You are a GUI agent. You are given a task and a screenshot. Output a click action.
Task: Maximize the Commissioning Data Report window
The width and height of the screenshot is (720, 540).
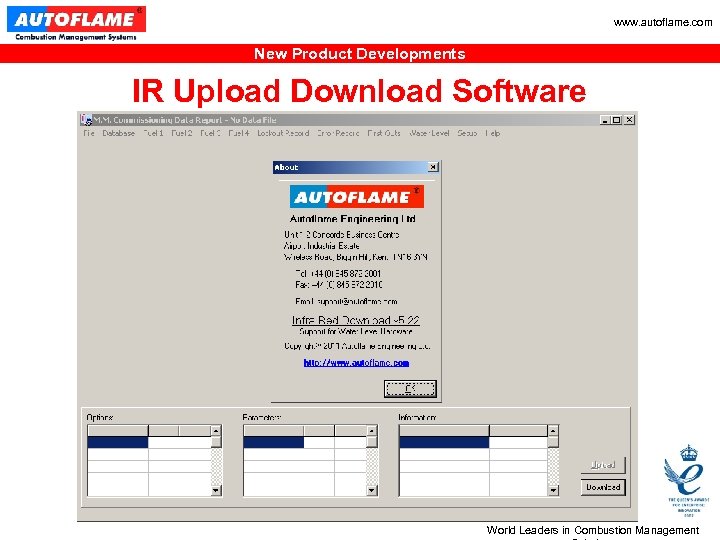[617, 120]
